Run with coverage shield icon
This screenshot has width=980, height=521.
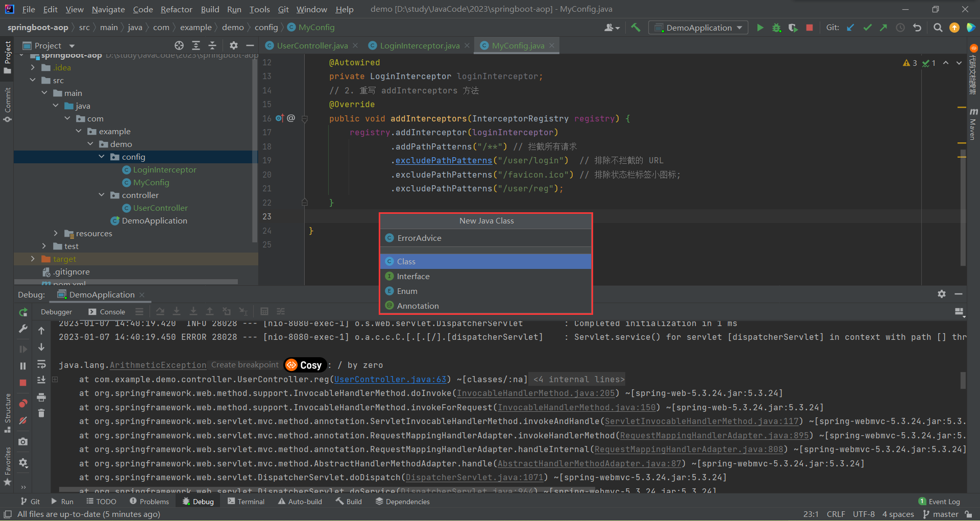point(793,28)
